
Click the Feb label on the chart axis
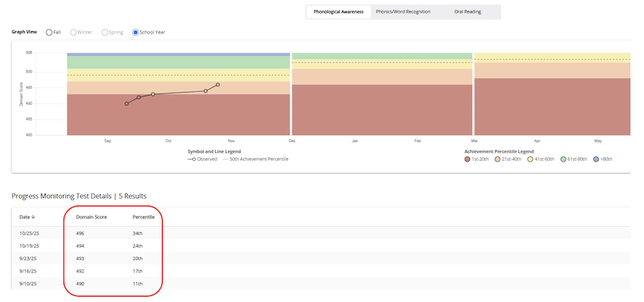click(x=417, y=141)
